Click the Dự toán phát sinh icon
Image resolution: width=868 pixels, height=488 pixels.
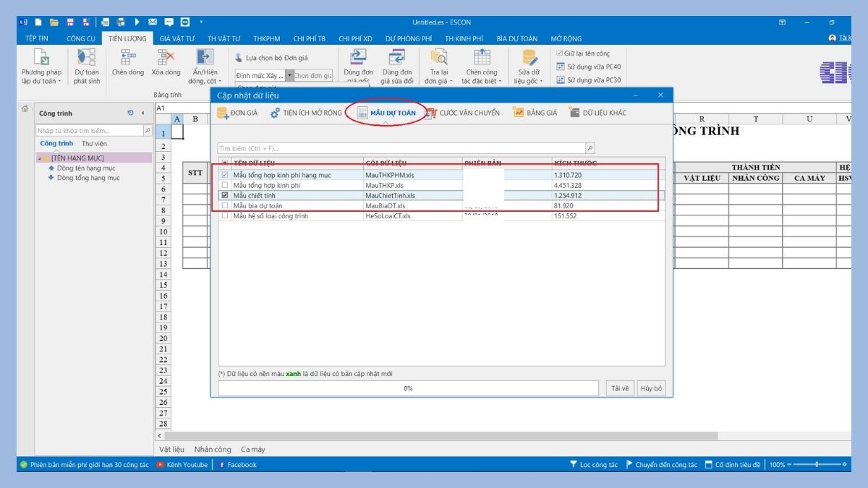(87, 58)
